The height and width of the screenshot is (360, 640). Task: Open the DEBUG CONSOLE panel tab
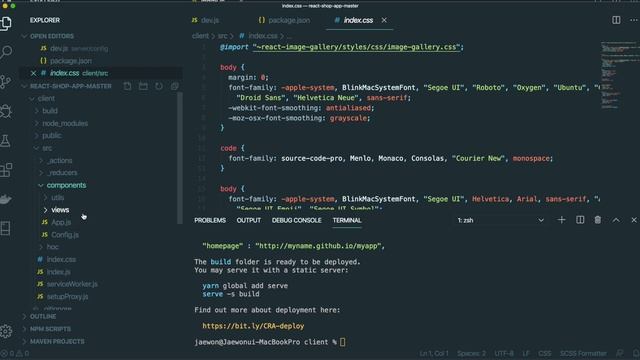pyautogui.click(x=296, y=220)
